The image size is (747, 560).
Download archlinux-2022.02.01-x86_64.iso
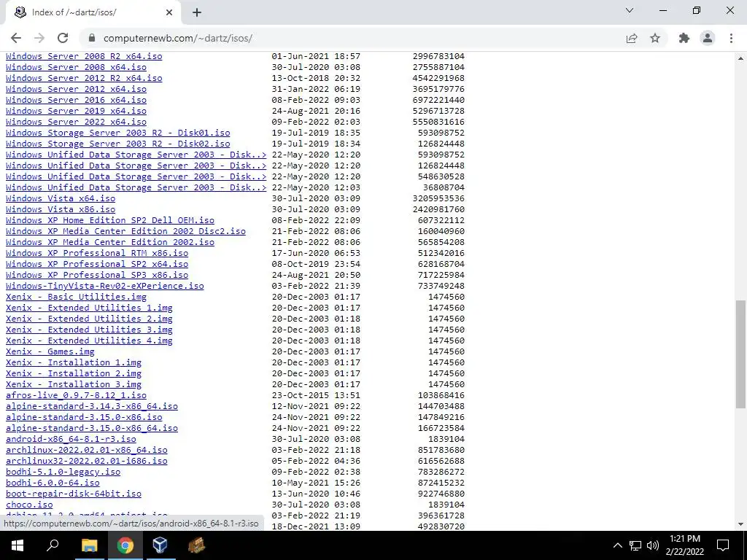86,451
